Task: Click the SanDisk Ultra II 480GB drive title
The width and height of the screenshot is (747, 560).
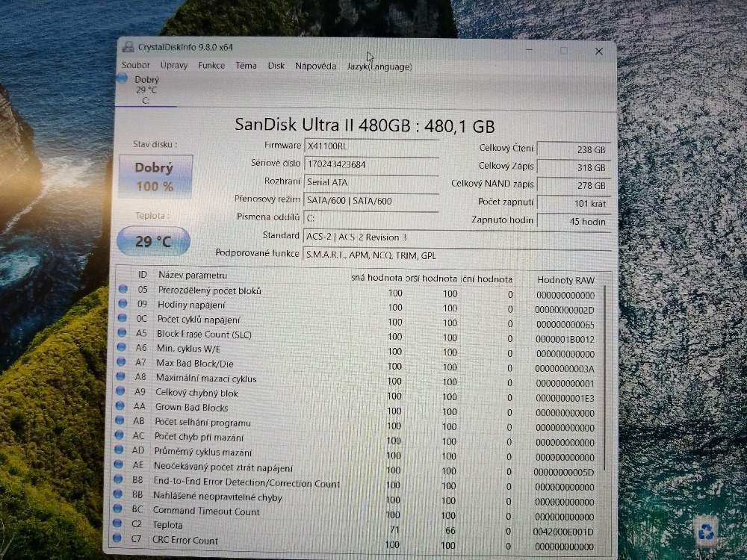Action: (x=365, y=125)
